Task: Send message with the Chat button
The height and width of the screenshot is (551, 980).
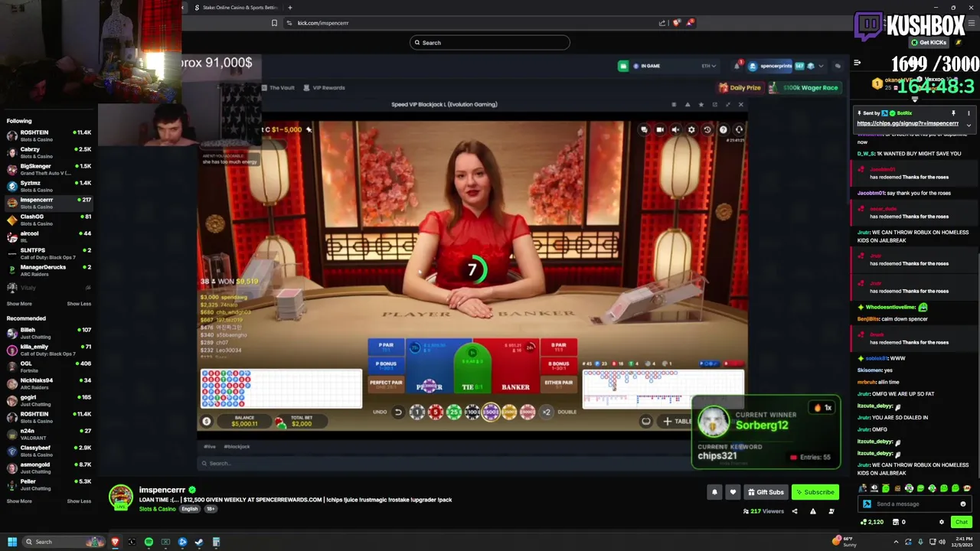Action: point(962,522)
